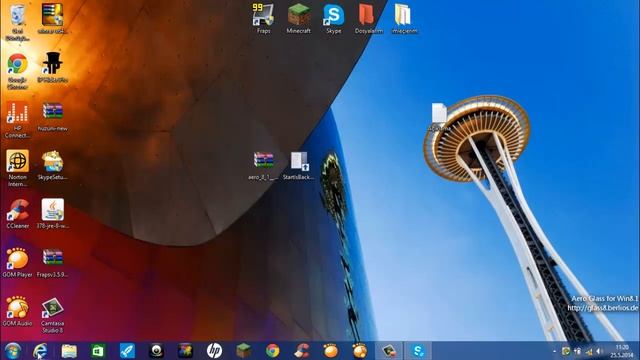Launch CCleaner from the taskbar

tap(302, 351)
